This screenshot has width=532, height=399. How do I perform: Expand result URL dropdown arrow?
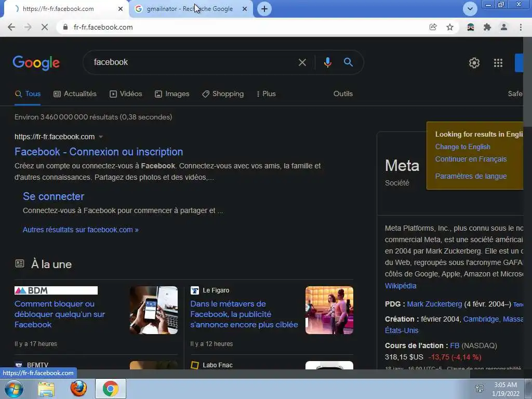(x=101, y=137)
